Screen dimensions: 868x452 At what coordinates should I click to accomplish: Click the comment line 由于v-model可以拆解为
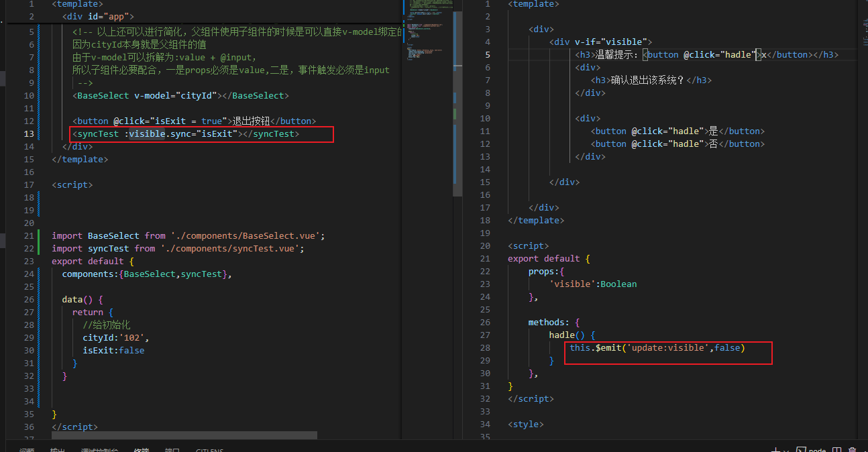tap(164, 58)
